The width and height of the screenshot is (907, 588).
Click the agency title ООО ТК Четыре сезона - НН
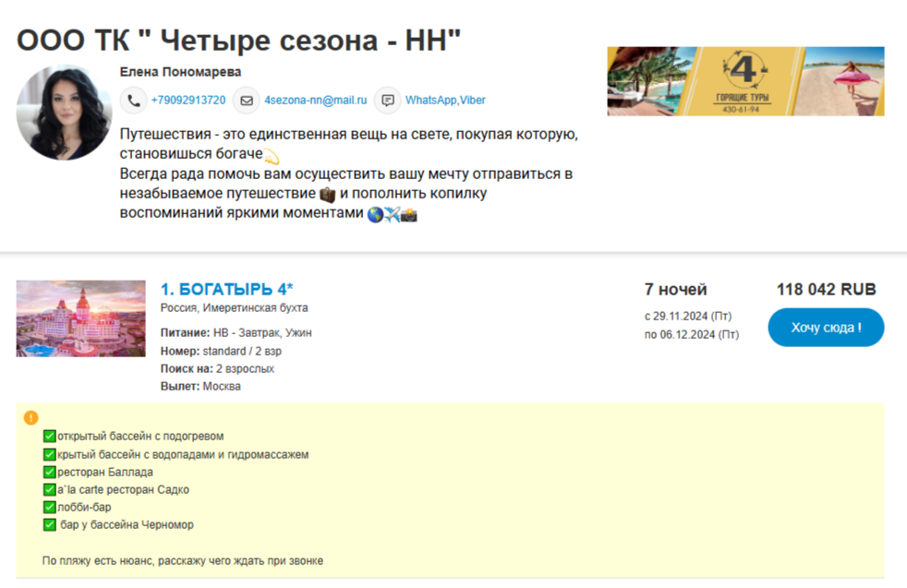(x=238, y=41)
